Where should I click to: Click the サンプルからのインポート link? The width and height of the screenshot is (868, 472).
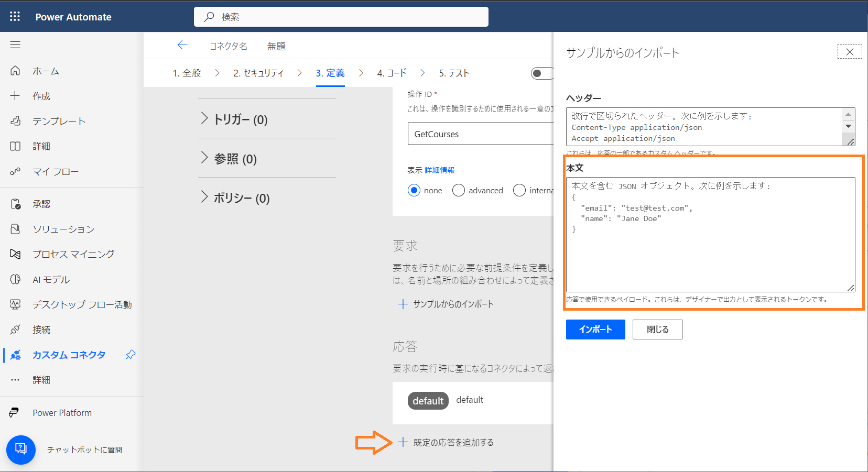[x=453, y=304]
